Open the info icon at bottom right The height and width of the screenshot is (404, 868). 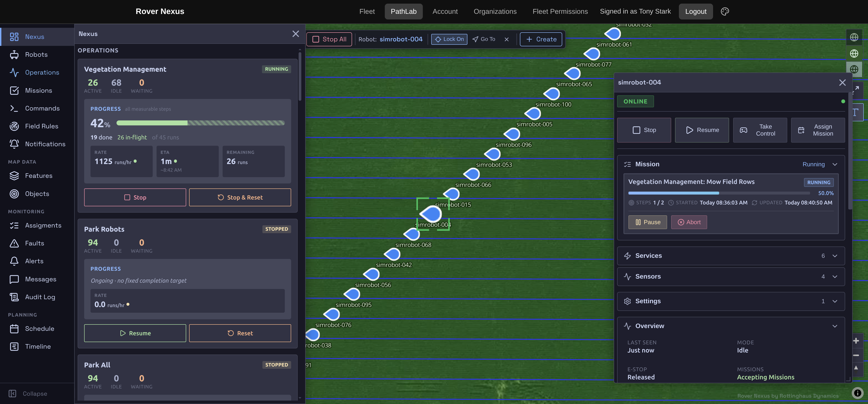pyautogui.click(x=857, y=393)
